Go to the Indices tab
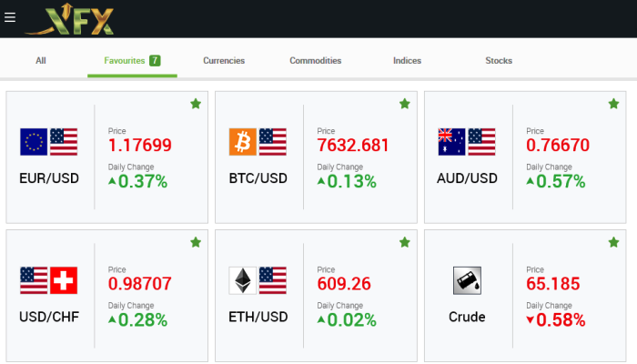Image resolution: width=637 pixels, height=364 pixels. pyautogui.click(x=407, y=61)
